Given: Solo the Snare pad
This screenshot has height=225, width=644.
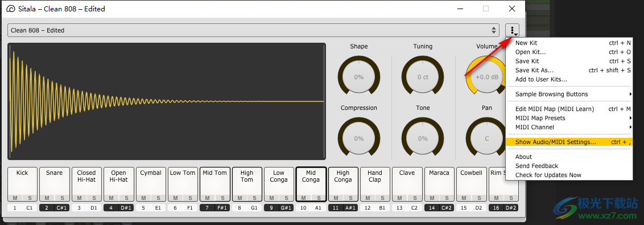Looking at the screenshot, I should 61,198.
